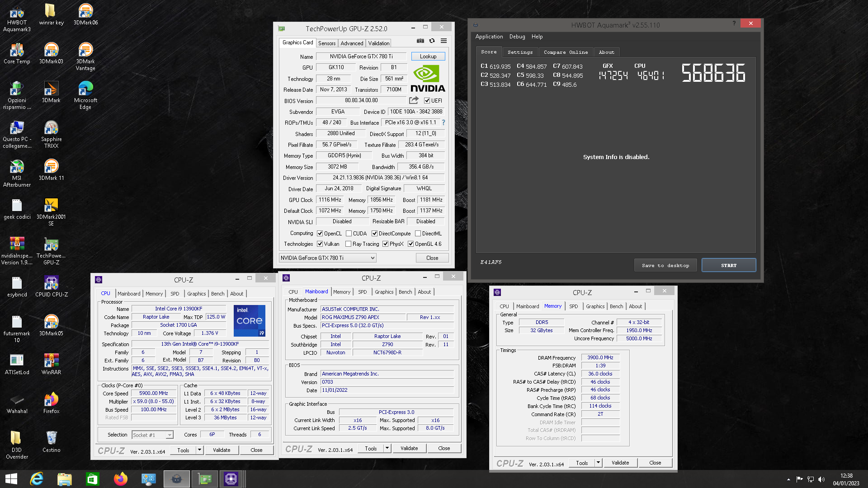Toggle Ray Tracing checkbox
868x488 pixels.
click(x=348, y=244)
